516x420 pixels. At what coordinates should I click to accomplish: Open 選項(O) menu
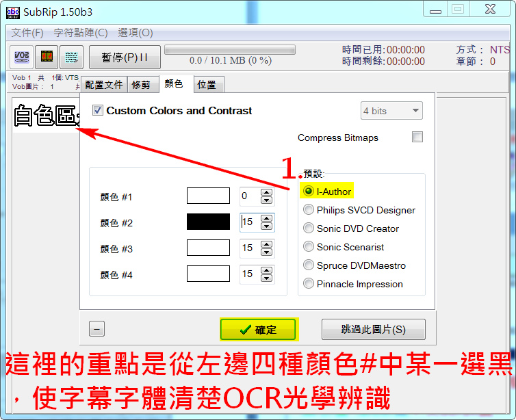point(136,33)
